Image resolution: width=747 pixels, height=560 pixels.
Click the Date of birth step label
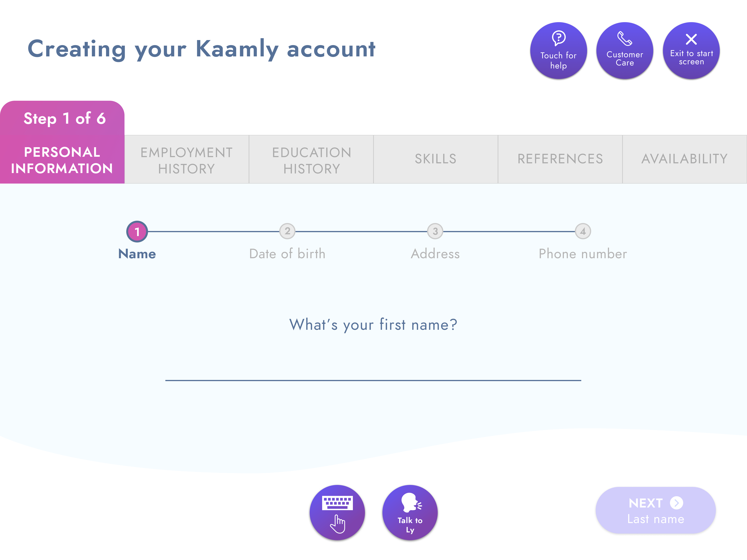point(287,254)
